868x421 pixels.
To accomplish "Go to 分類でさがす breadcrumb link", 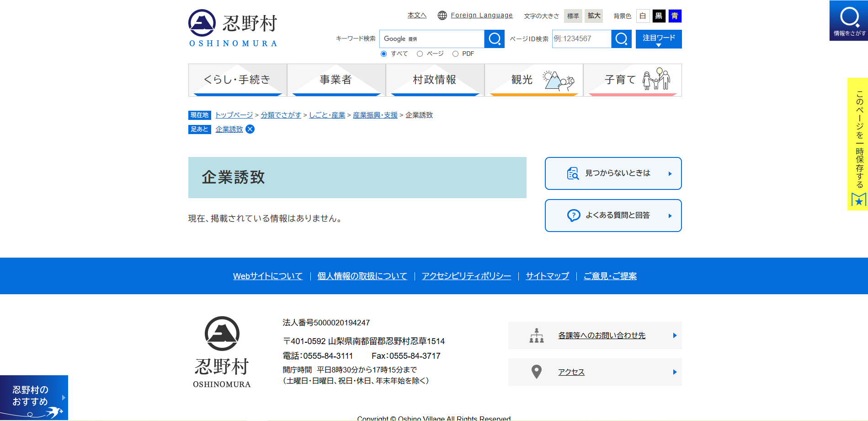I will pos(281,115).
